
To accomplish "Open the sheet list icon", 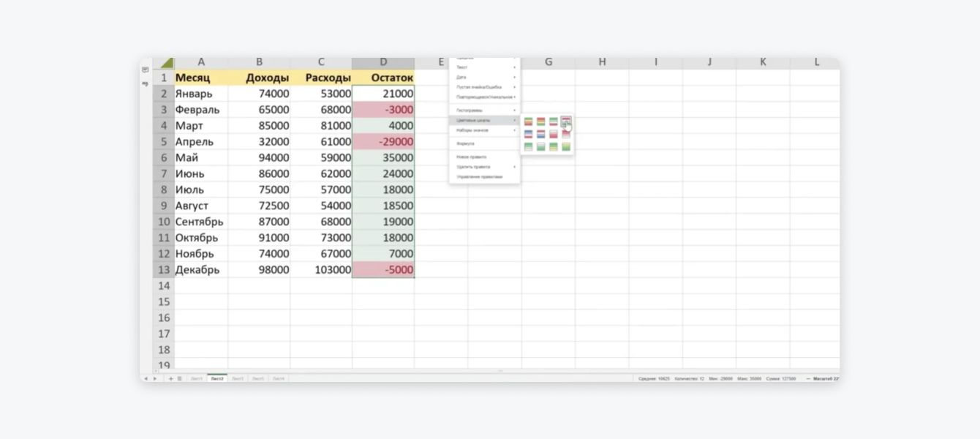I will click(x=180, y=378).
